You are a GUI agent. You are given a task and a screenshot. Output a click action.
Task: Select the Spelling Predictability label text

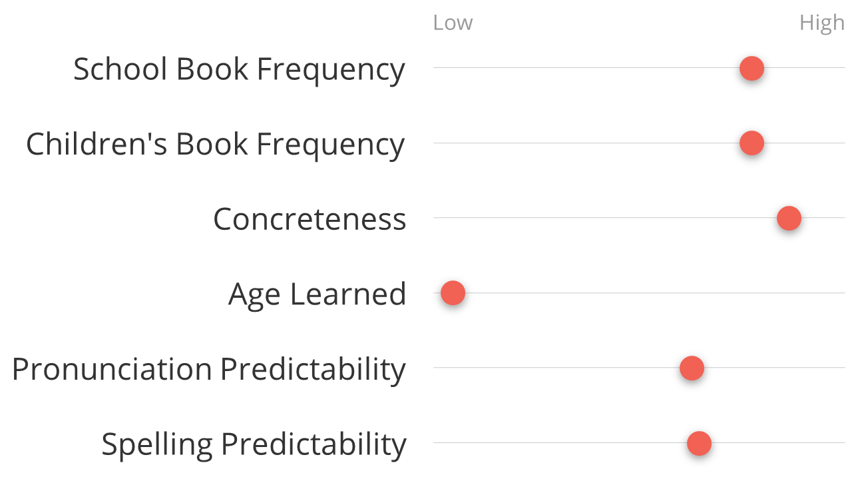pyautogui.click(x=254, y=444)
